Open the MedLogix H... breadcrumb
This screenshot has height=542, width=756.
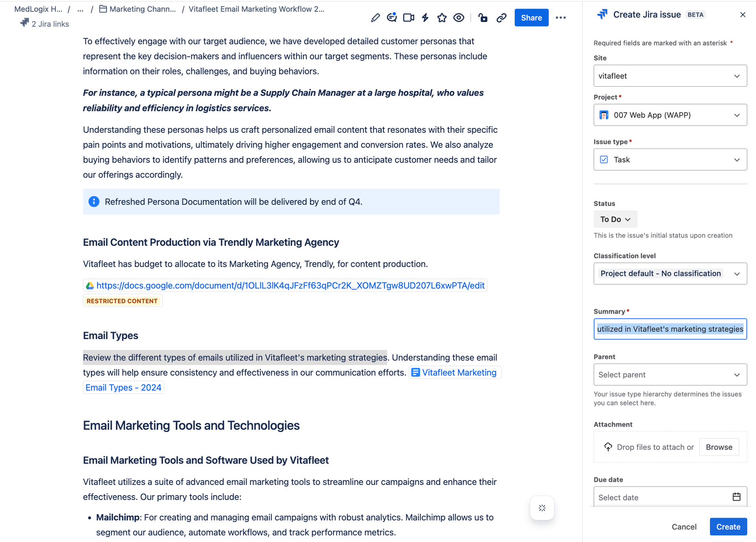pyautogui.click(x=38, y=9)
